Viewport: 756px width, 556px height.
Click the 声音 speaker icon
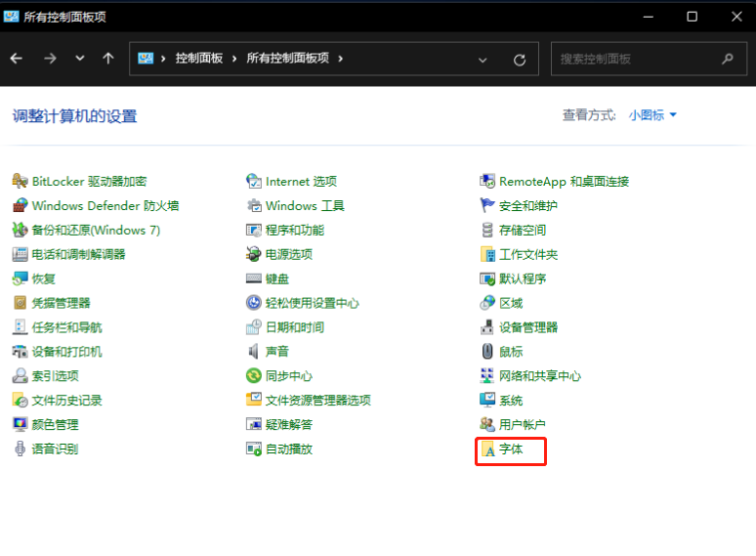254,352
